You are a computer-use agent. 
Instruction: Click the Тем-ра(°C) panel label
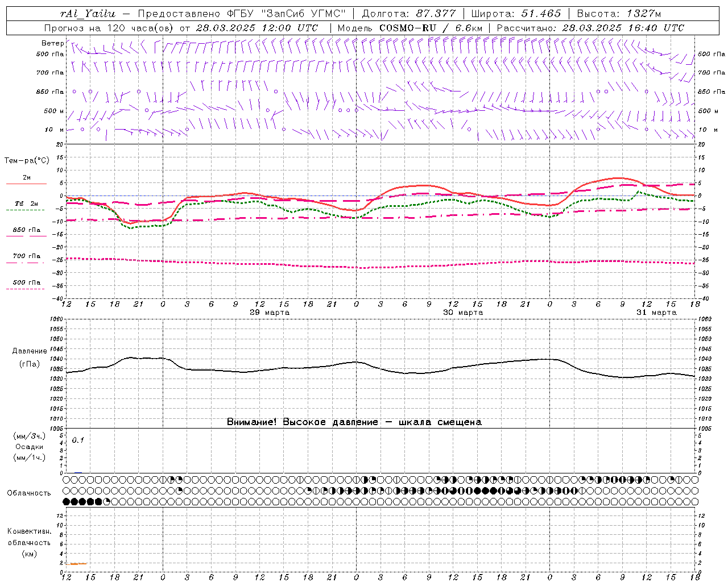[27, 161]
